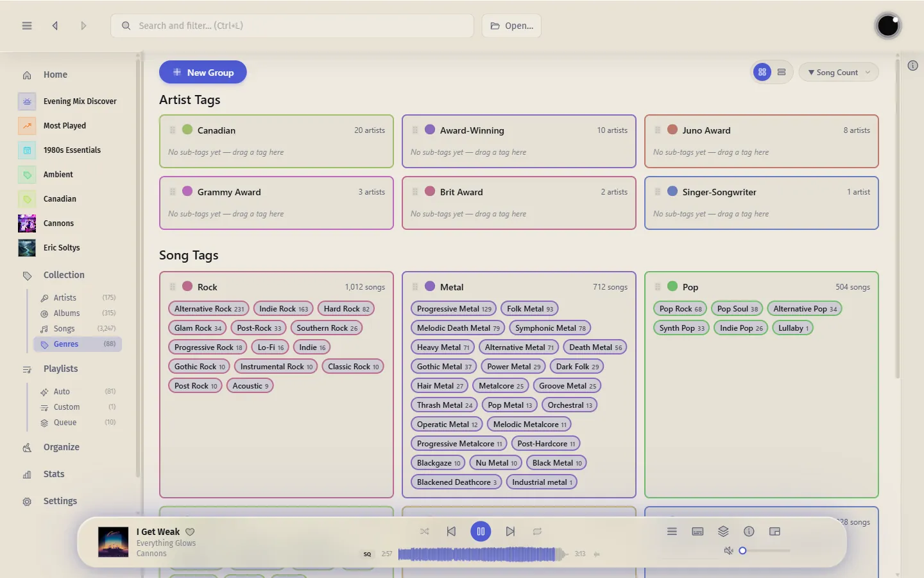
Task: Open the hamburger menu icon
Action: pos(27,26)
